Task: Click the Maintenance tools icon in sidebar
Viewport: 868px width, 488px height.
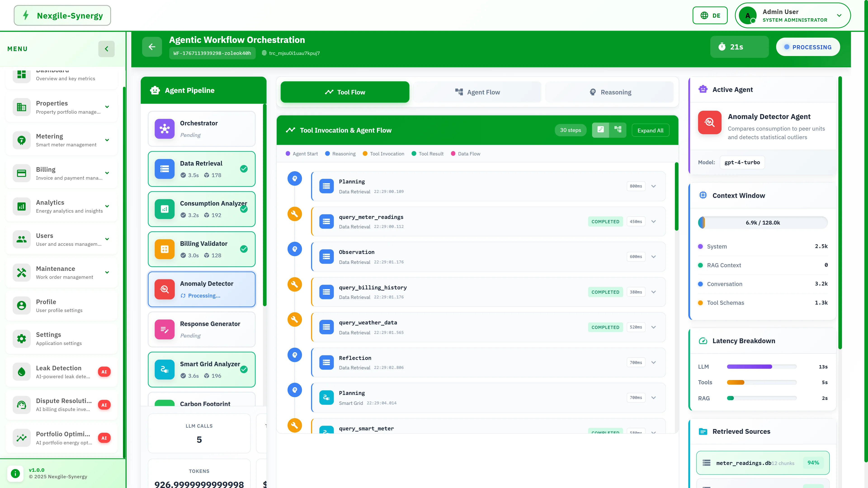Action: pyautogui.click(x=21, y=272)
